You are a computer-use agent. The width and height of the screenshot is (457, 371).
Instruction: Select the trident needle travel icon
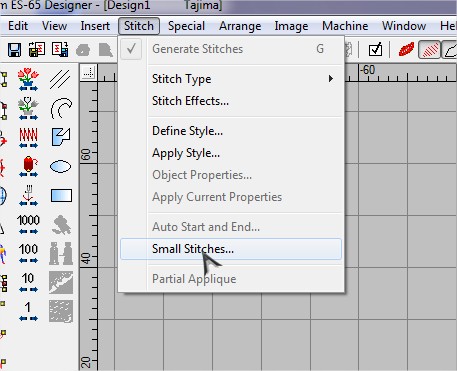28,195
